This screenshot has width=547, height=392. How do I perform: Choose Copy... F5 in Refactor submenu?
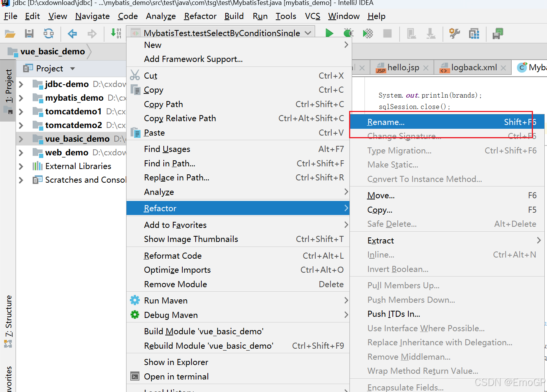[x=447, y=210]
